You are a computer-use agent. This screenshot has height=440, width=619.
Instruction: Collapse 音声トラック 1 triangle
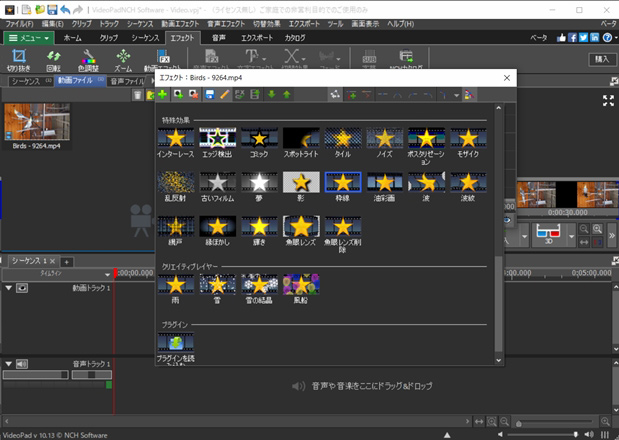click(x=8, y=364)
